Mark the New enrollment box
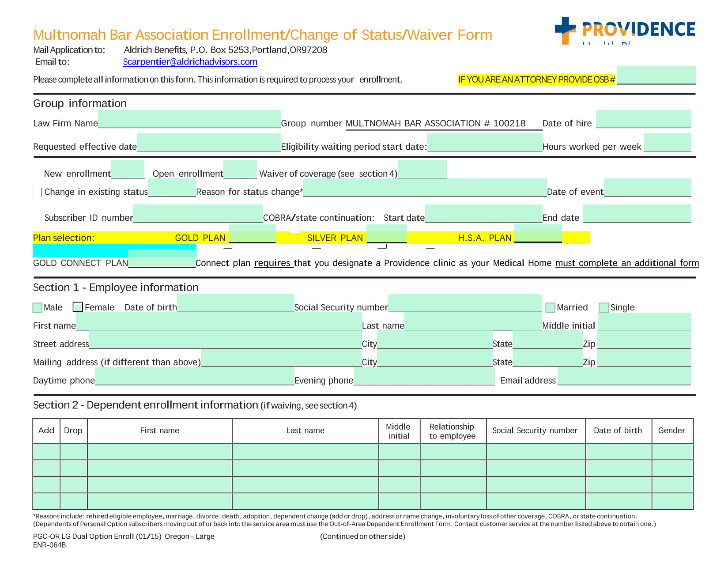 pyautogui.click(x=128, y=169)
